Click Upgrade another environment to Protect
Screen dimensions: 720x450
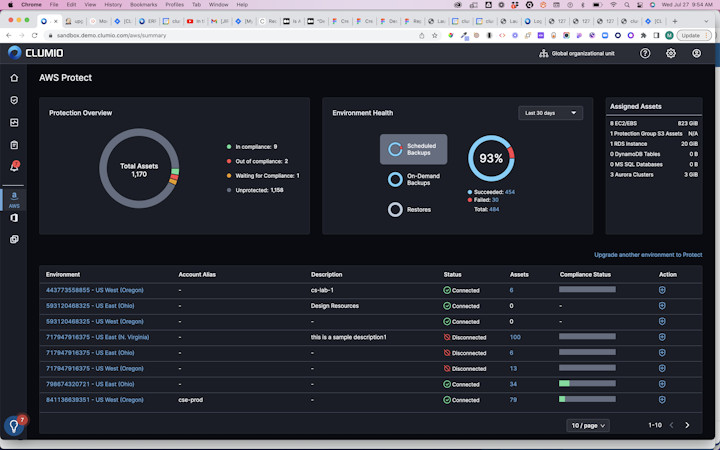(x=648, y=255)
